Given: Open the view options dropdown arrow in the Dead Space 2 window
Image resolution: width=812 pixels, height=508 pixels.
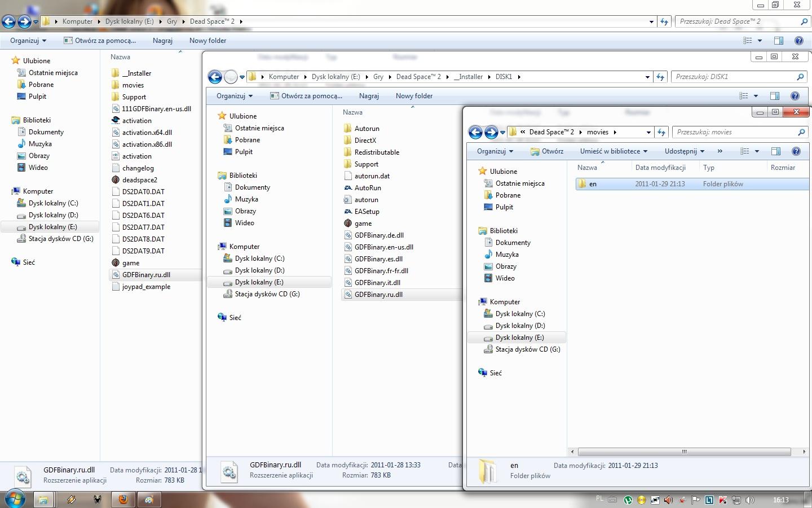Looking at the screenshot, I should tap(760, 41).
